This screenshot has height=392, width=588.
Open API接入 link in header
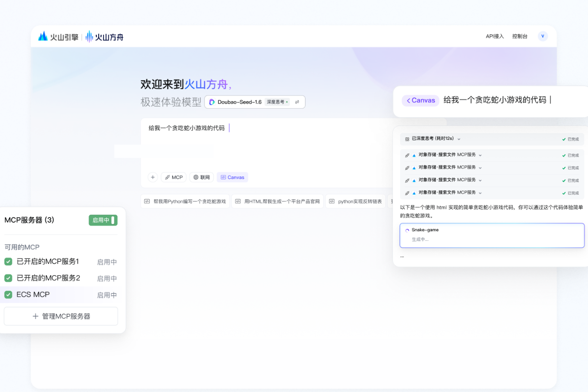495,36
